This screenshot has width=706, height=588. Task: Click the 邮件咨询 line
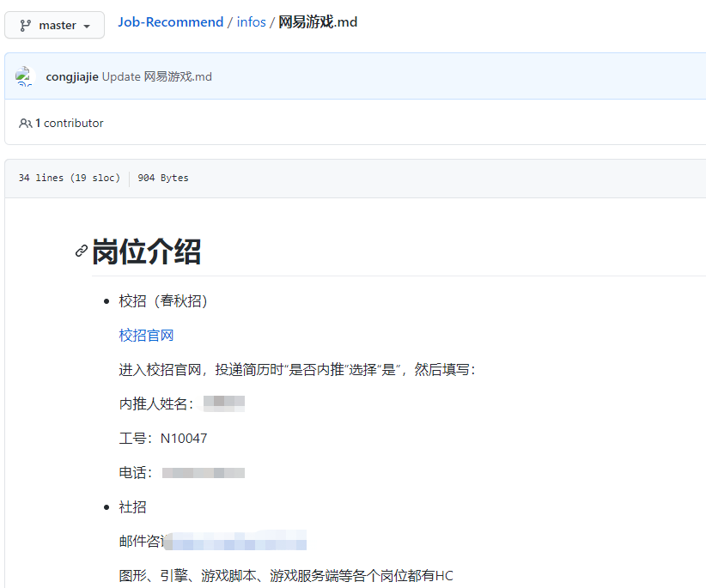tap(212, 541)
